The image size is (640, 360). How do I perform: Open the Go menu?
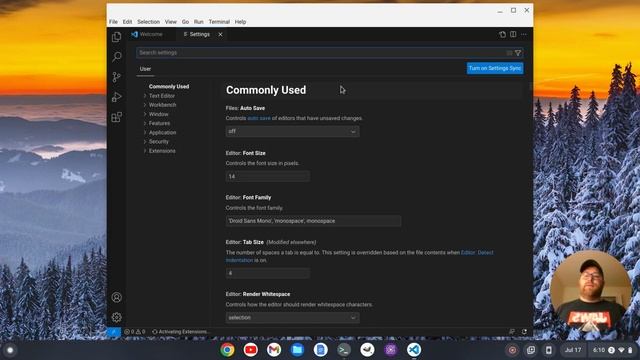[x=185, y=22]
